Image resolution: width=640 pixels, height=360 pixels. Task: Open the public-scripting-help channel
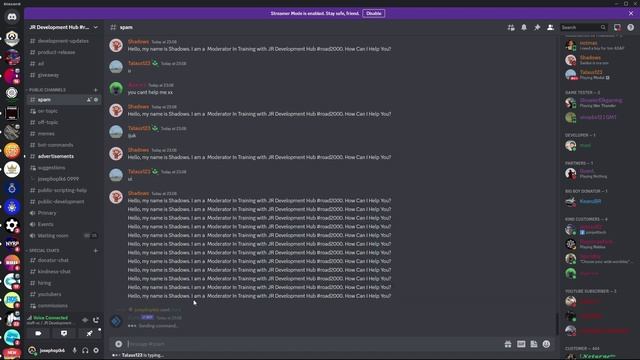[63, 190]
